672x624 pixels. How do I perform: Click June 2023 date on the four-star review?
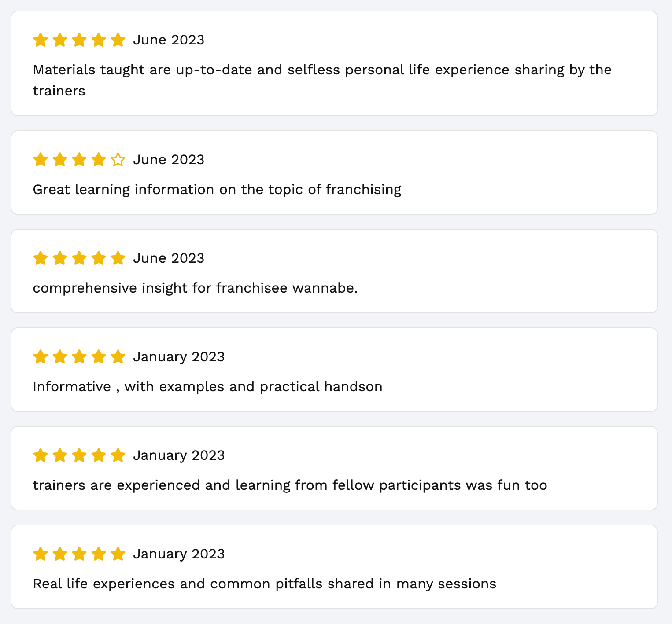point(169,160)
